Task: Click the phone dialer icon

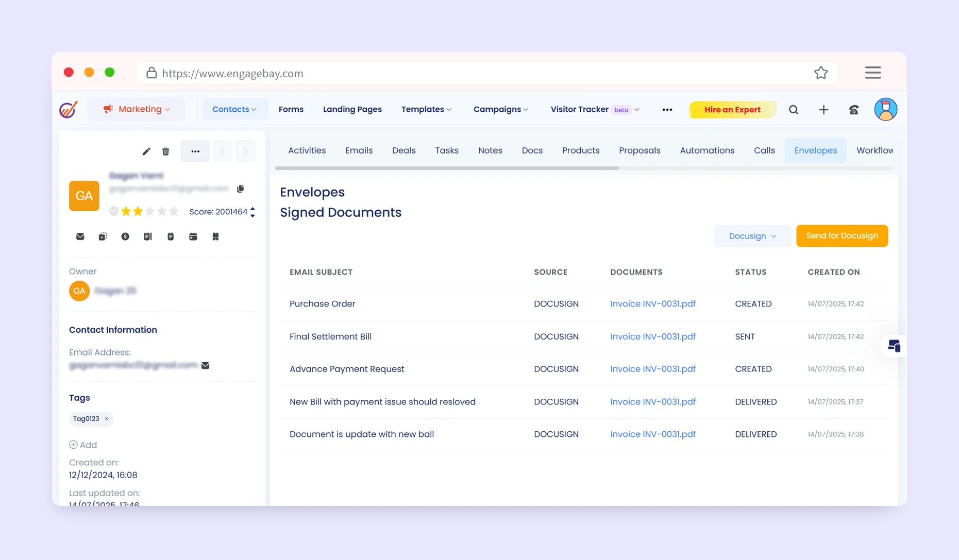Action: (x=854, y=110)
